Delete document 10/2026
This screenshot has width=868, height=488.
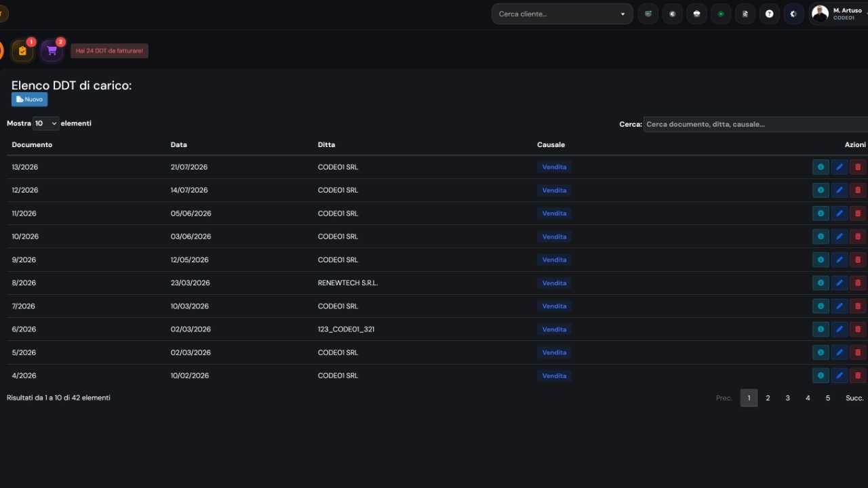click(858, 237)
